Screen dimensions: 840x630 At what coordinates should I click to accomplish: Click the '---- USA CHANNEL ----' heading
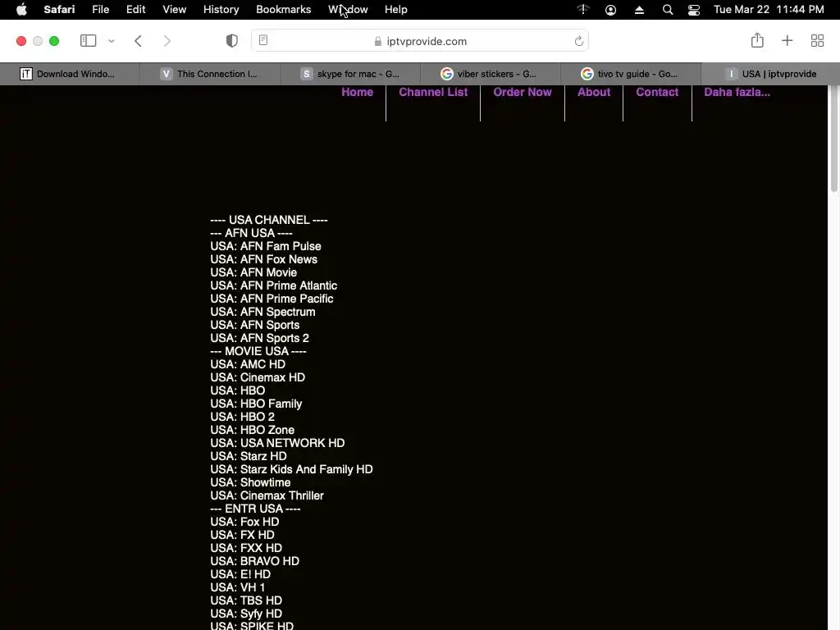coord(269,220)
